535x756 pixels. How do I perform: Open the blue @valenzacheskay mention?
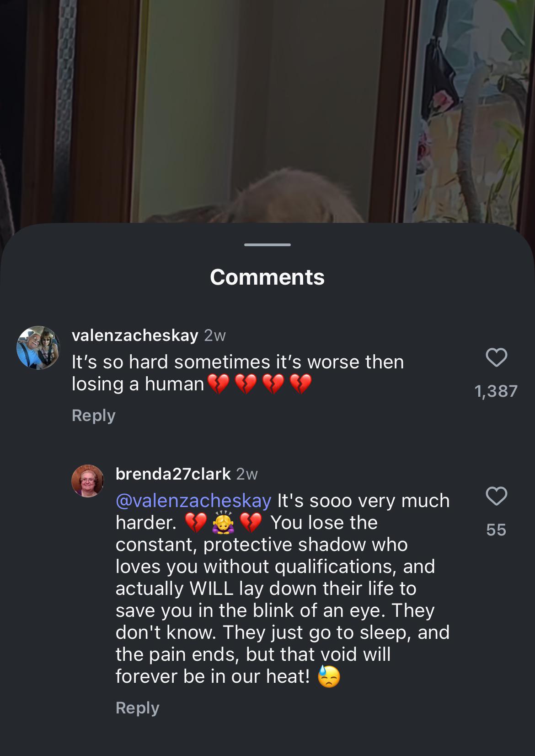193,501
